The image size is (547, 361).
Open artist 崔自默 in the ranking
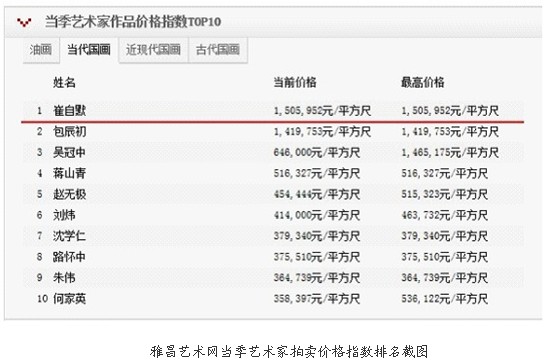tap(69, 111)
